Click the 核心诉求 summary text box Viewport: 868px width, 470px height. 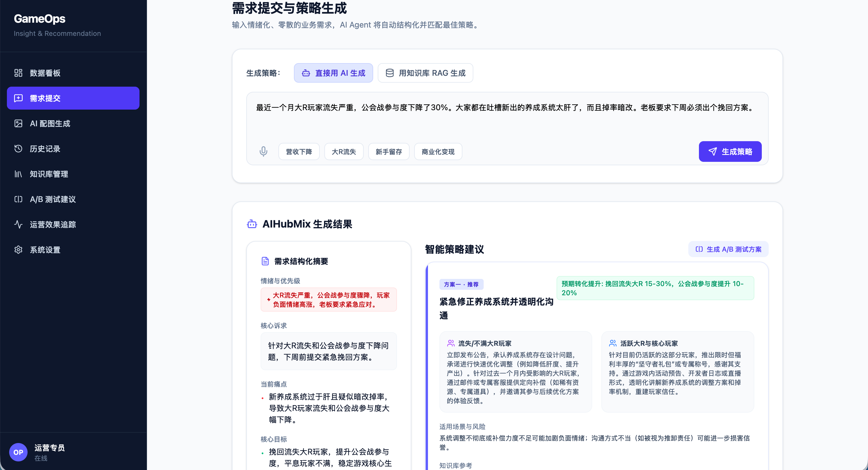(329, 351)
